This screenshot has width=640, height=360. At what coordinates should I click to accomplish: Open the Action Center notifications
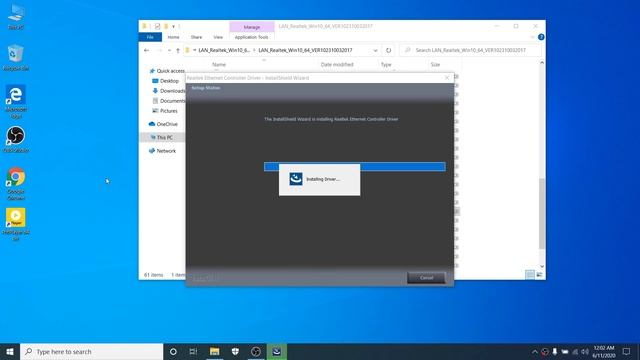627,351
